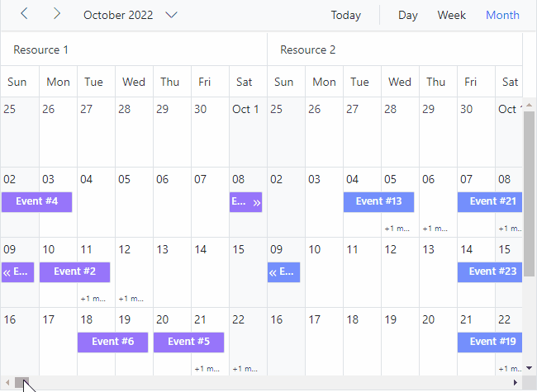
Task: Switch to Day view
Action: click(407, 15)
